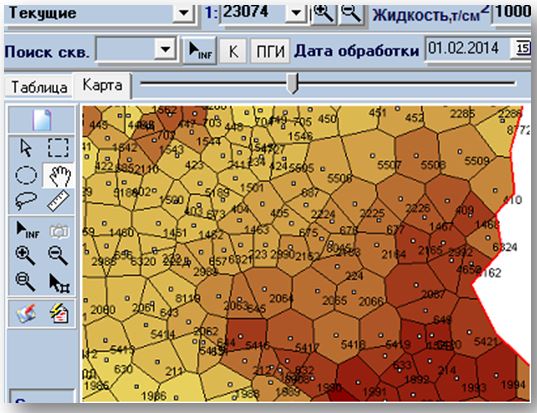The width and height of the screenshot is (537, 413).
Task: Select the ruler measure tool
Action: click(58, 201)
